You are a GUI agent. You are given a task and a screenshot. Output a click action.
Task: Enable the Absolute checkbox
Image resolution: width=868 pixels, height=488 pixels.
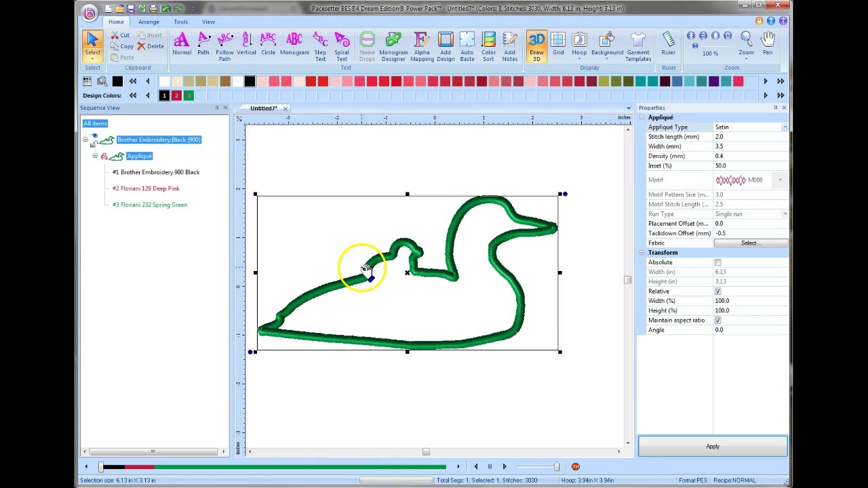click(x=718, y=262)
